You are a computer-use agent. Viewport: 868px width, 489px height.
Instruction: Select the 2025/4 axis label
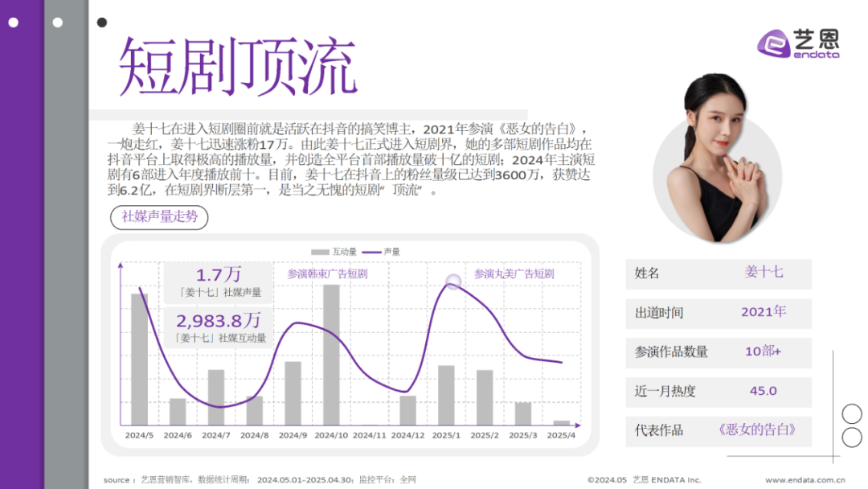pos(561,435)
